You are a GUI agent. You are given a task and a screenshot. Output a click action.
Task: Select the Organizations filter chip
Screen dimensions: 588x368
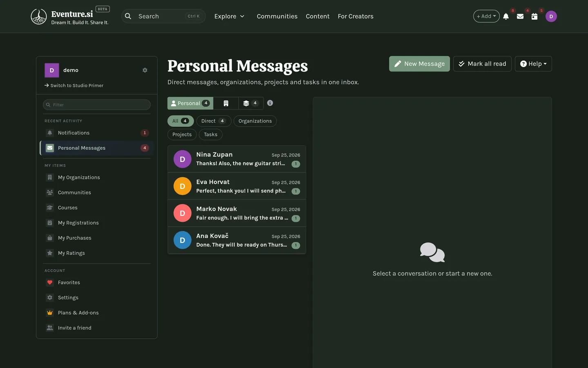pos(255,121)
